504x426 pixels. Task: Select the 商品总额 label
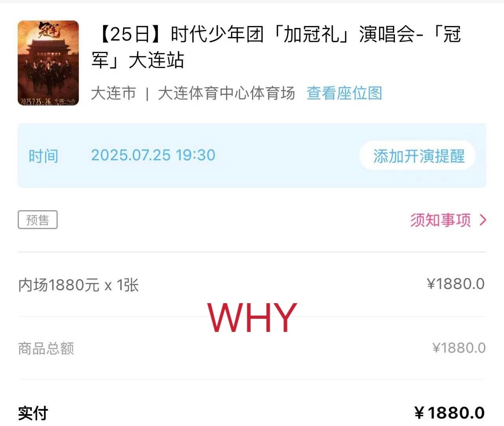(46, 348)
